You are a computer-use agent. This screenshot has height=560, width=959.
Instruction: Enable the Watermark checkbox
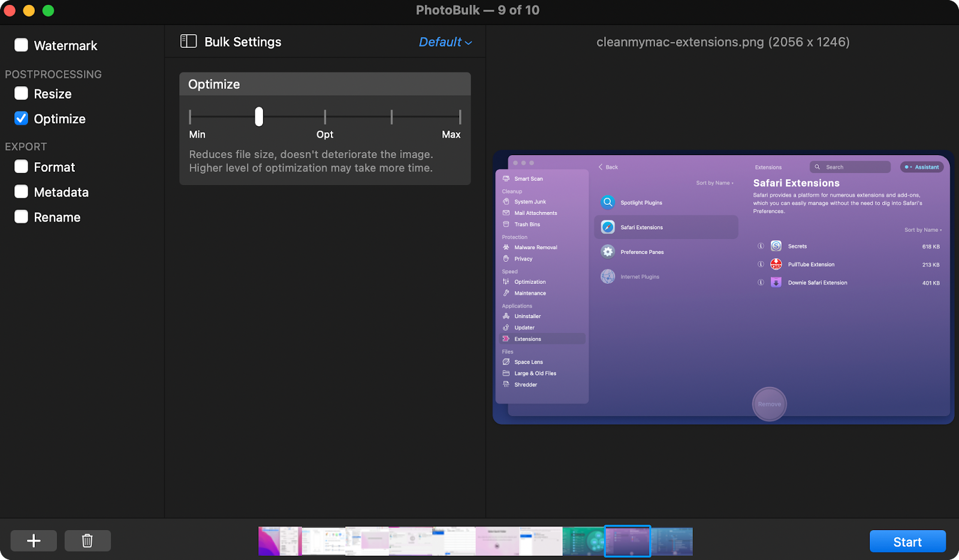tap(21, 45)
